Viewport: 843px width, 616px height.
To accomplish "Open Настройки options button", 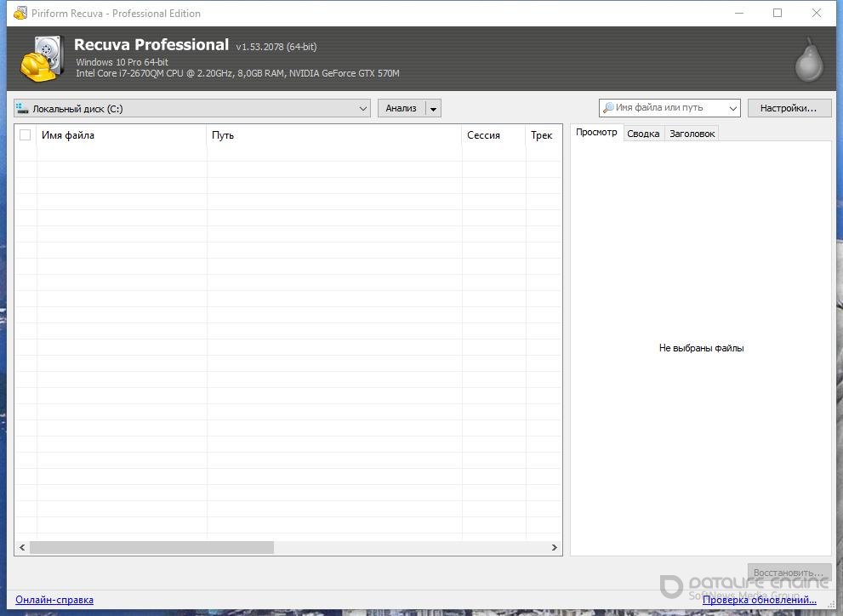I will tap(789, 108).
